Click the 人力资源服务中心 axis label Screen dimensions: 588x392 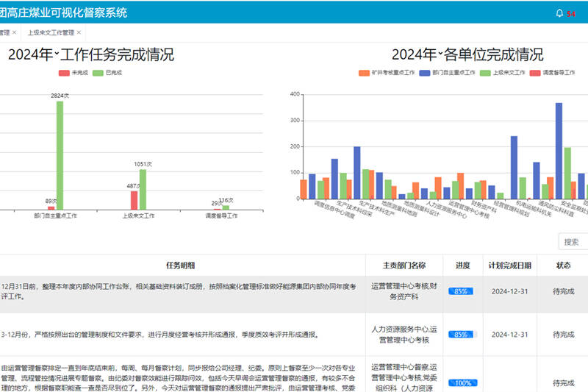pyautogui.click(x=447, y=210)
